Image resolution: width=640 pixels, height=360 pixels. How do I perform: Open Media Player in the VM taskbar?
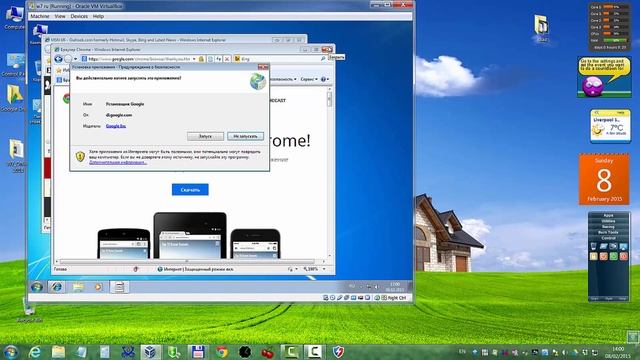click(98, 287)
